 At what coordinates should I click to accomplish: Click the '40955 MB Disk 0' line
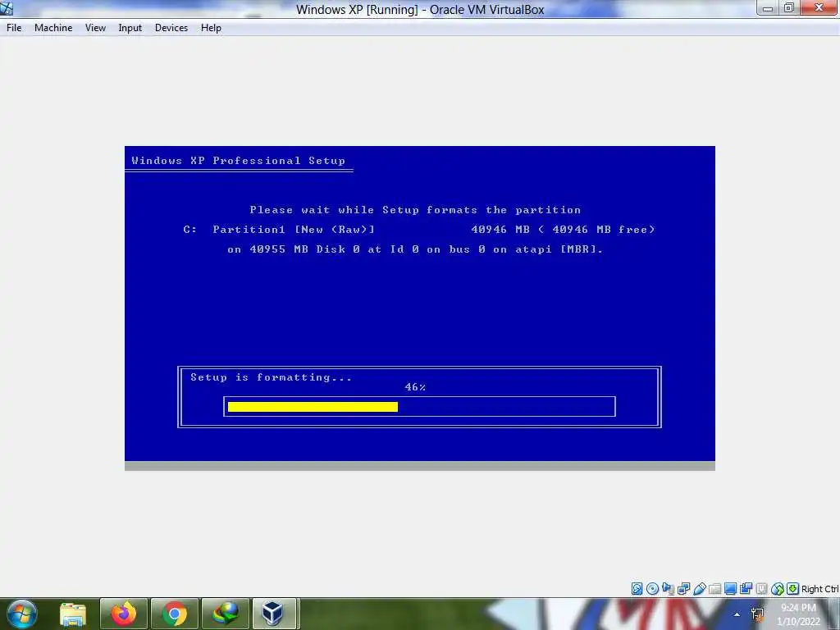point(415,249)
